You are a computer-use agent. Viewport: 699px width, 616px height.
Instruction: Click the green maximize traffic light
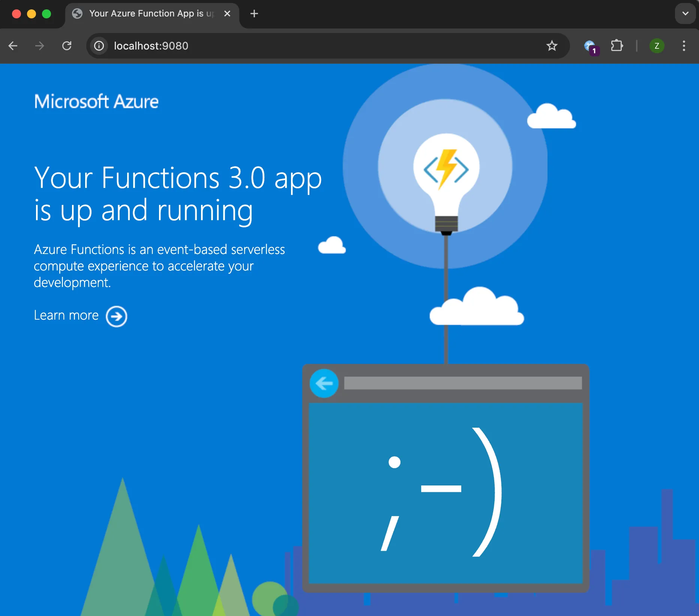tap(47, 14)
